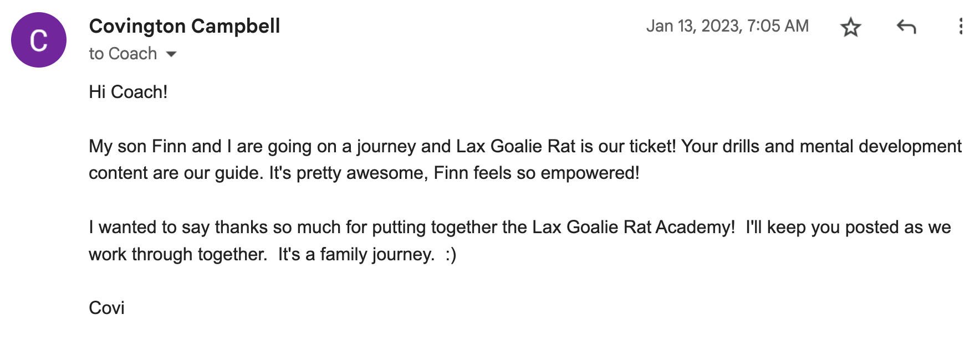Expand recipient details arrow beside 'to Coach'

point(171,54)
